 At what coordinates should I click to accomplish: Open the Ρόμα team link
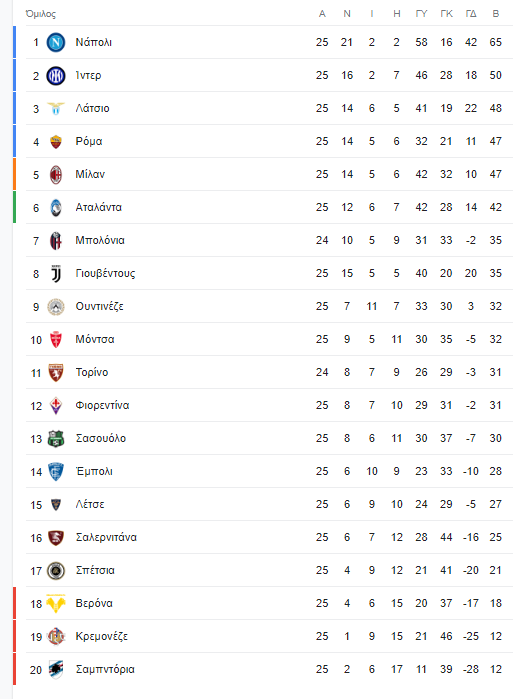tap(89, 141)
